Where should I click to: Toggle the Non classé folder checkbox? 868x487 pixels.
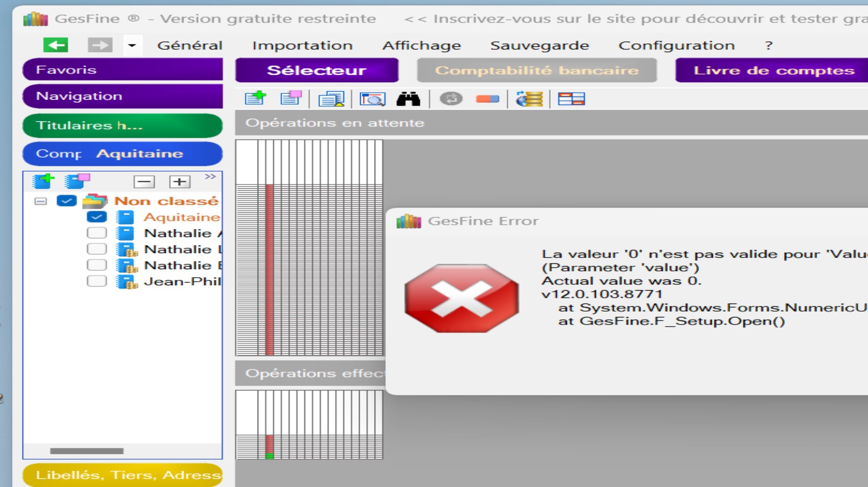tap(67, 201)
